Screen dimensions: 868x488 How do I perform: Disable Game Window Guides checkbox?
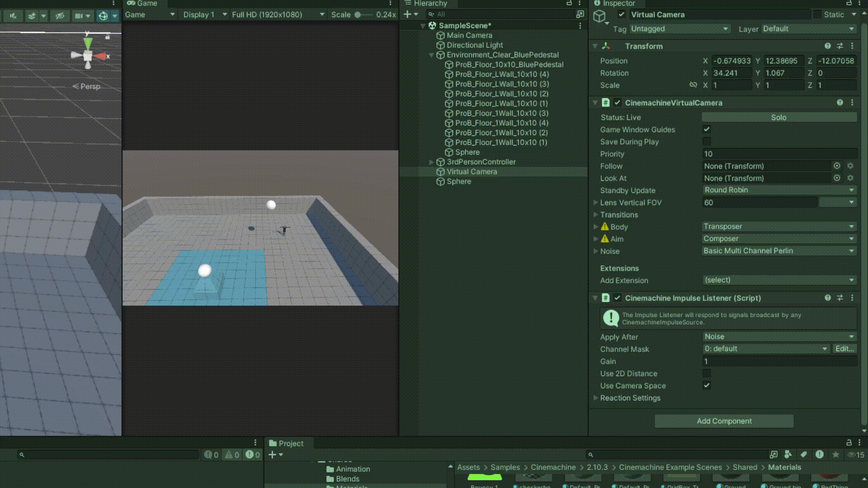[x=707, y=130]
